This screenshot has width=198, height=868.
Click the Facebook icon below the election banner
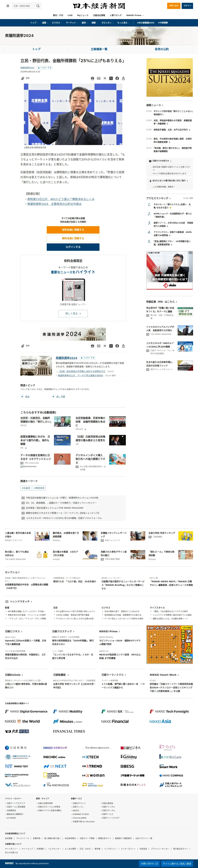point(117,346)
